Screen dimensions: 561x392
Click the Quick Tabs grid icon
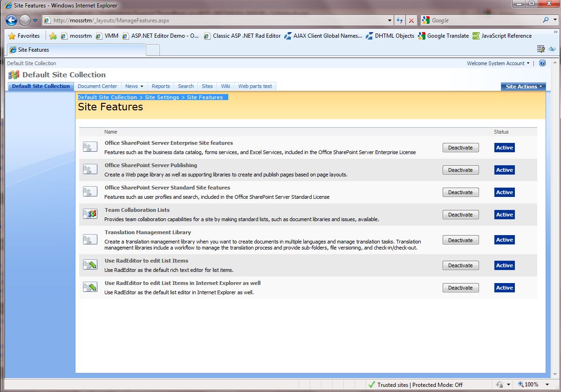coord(541,49)
